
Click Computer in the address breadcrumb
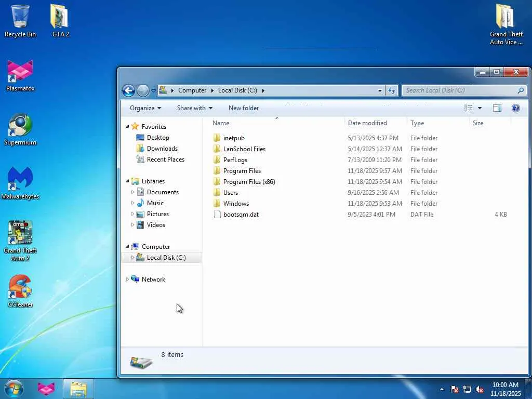pyautogui.click(x=192, y=90)
